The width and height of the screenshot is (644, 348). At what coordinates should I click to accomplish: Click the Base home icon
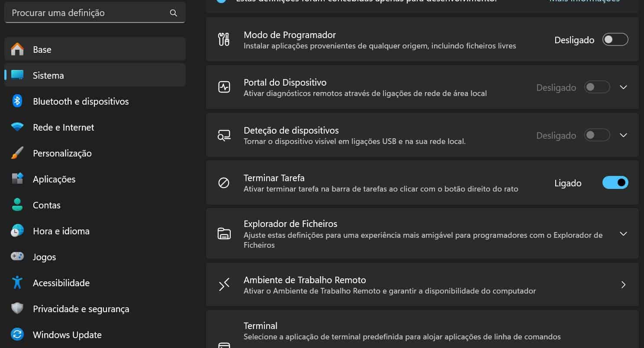[17, 49]
